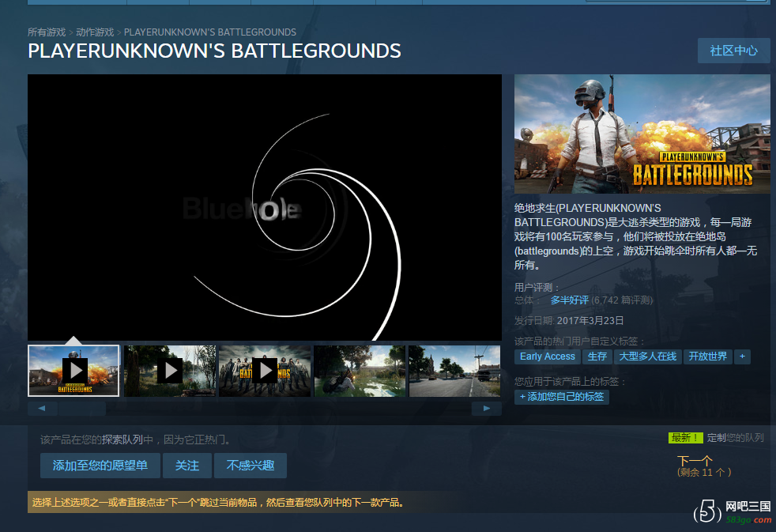
Task: Click 添加您自己的标签 button
Action: click(x=562, y=397)
